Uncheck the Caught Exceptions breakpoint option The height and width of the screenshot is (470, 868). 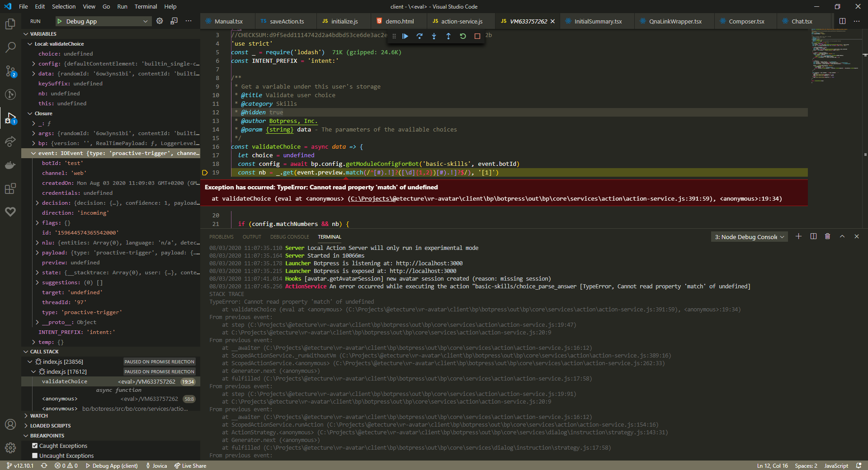coord(35,446)
